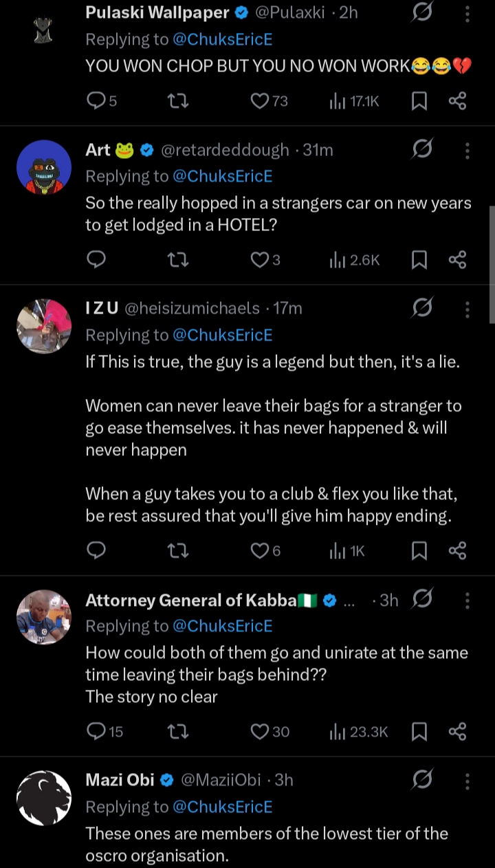This screenshot has width=495, height=868.
Task: View Mazi Obi's profile picture
Action: 44,798
